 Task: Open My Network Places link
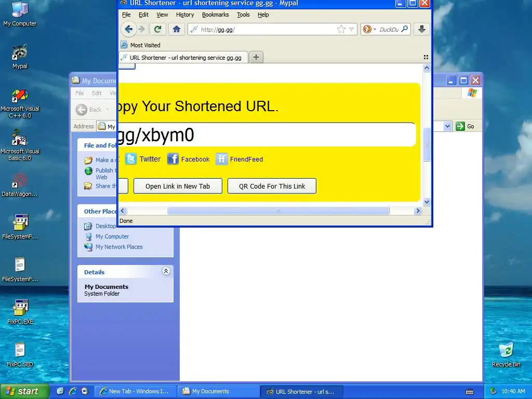click(x=119, y=247)
